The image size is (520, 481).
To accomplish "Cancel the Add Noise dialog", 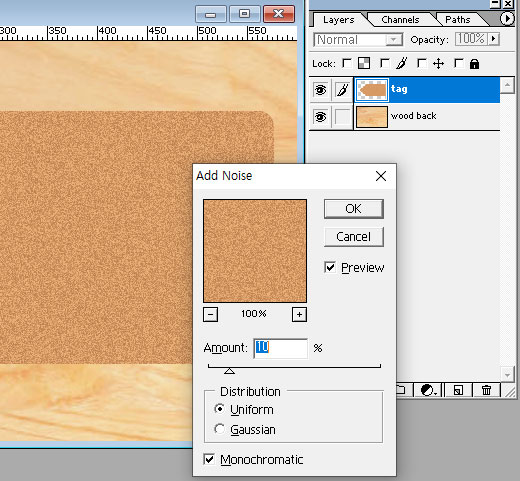I will (354, 237).
